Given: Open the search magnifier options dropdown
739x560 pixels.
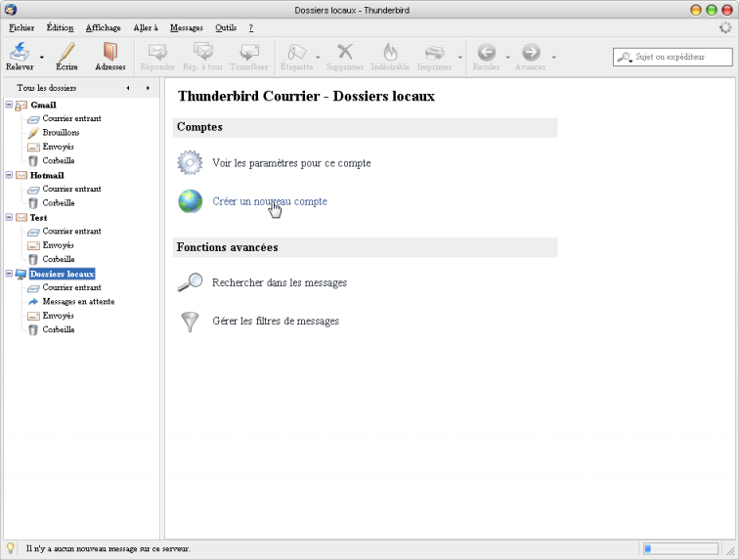Looking at the screenshot, I should pos(625,58).
